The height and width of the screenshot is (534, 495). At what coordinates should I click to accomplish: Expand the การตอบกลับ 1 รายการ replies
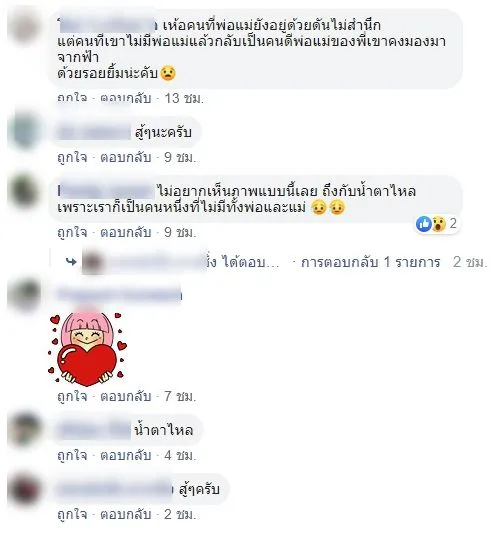(x=371, y=262)
